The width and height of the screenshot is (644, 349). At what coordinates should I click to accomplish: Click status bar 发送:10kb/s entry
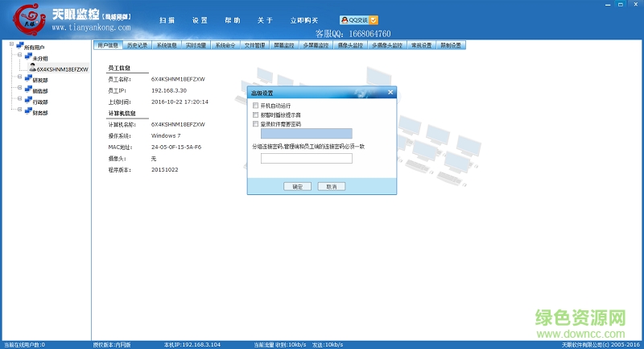328,345
